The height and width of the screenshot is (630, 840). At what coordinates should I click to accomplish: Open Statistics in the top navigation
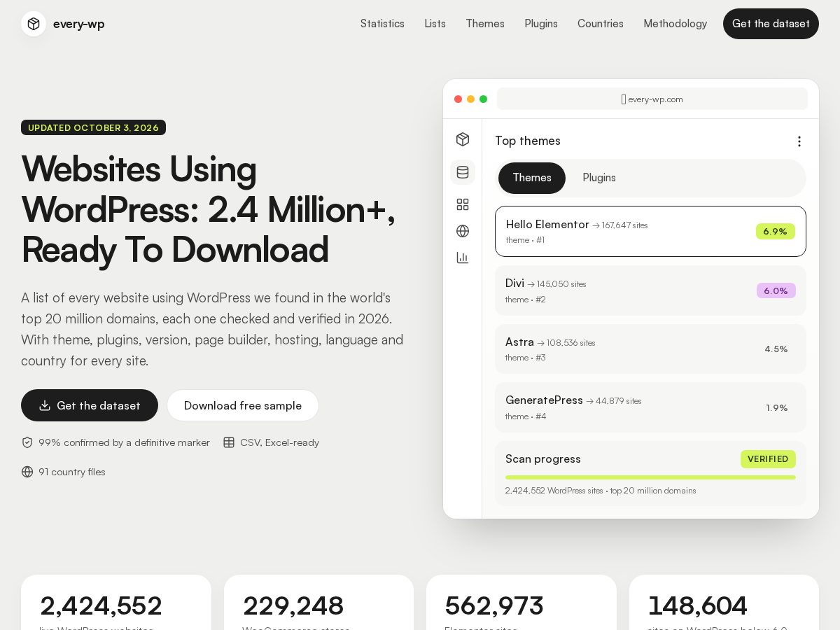pos(382,24)
